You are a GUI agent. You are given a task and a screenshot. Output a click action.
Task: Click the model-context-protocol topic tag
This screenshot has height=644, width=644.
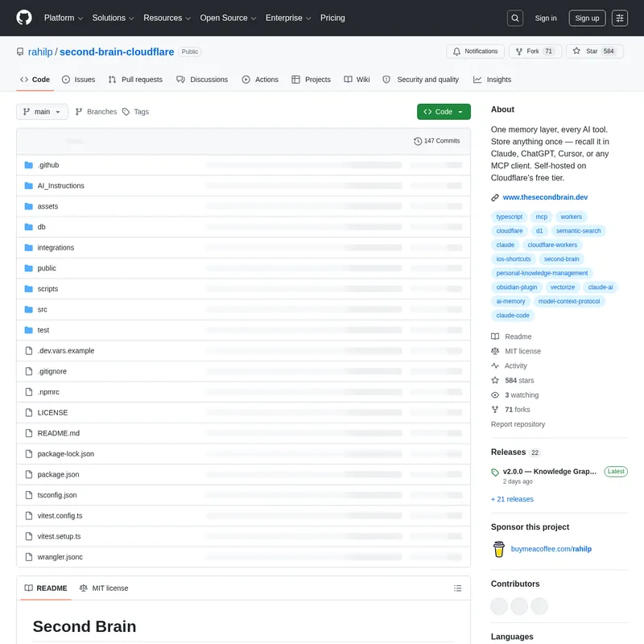coord(569,301)
